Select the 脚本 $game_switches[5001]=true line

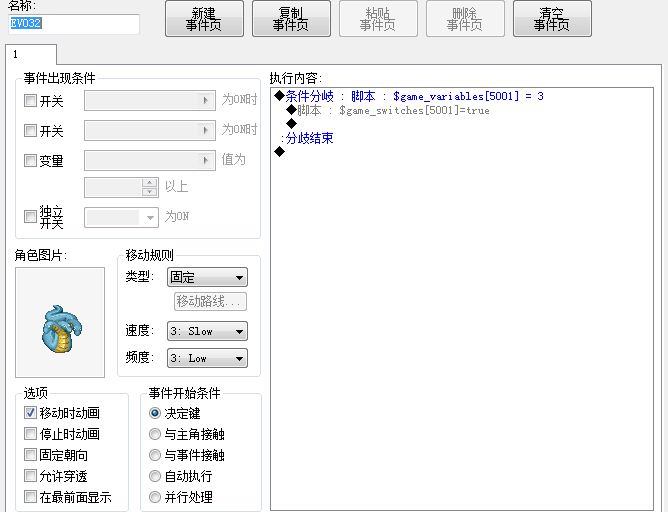tap(388, 110)
